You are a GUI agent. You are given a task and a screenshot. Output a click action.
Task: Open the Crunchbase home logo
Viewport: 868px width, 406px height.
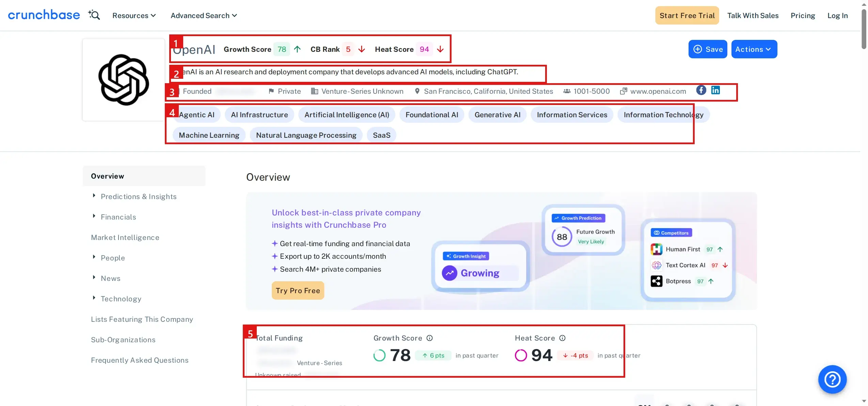[44, 15]
